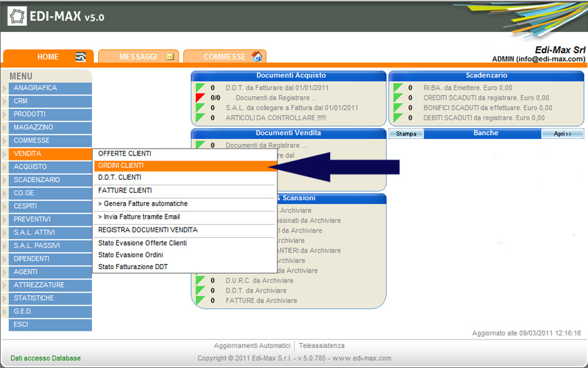Screen dimensions: 588x368
Task: Open the Dati accesso Database link
Action: pos(46,358)
